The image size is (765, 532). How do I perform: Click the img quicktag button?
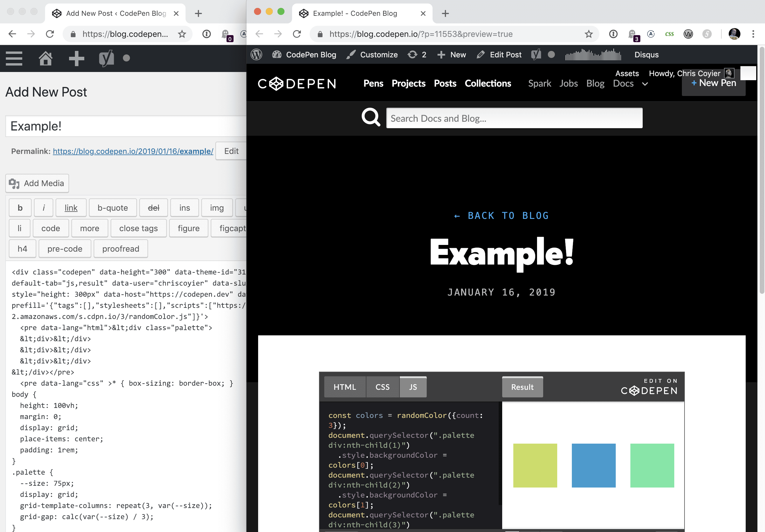click(217, 207)
